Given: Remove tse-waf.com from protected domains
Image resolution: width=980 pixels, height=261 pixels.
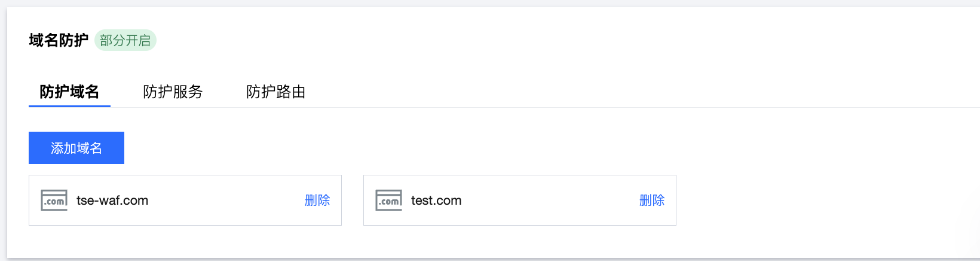Looking at the screenshot, I should pyautogui.click(x=317, y=200).
